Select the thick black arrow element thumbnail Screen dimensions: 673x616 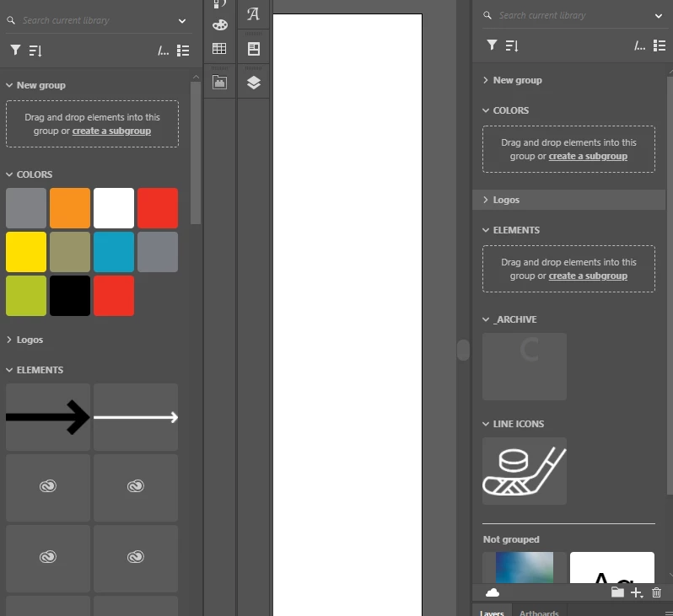[x=48, y=417]
